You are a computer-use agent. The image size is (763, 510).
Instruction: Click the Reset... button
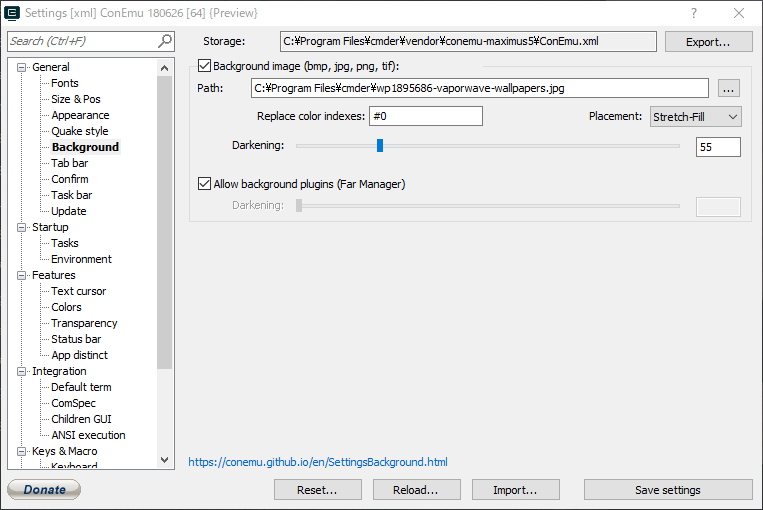point(317,490)
